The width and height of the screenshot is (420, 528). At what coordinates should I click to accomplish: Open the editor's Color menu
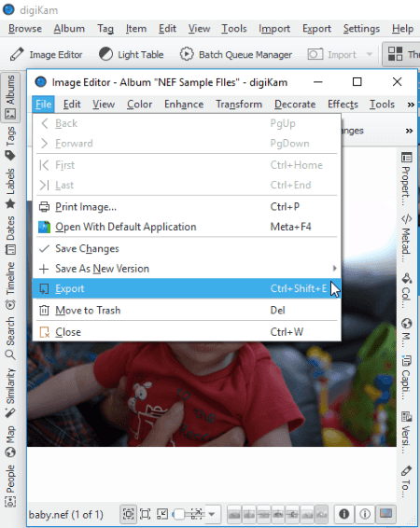(139, 104)
